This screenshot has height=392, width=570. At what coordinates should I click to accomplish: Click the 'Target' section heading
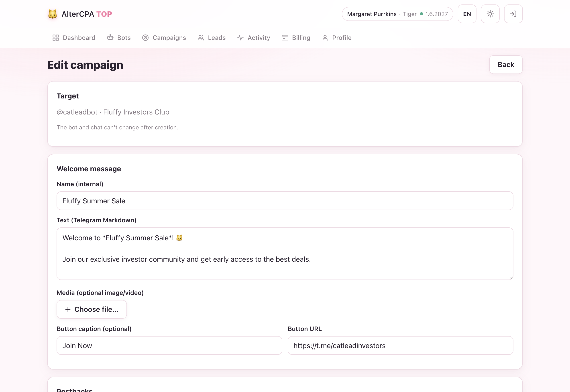(67, 96)
